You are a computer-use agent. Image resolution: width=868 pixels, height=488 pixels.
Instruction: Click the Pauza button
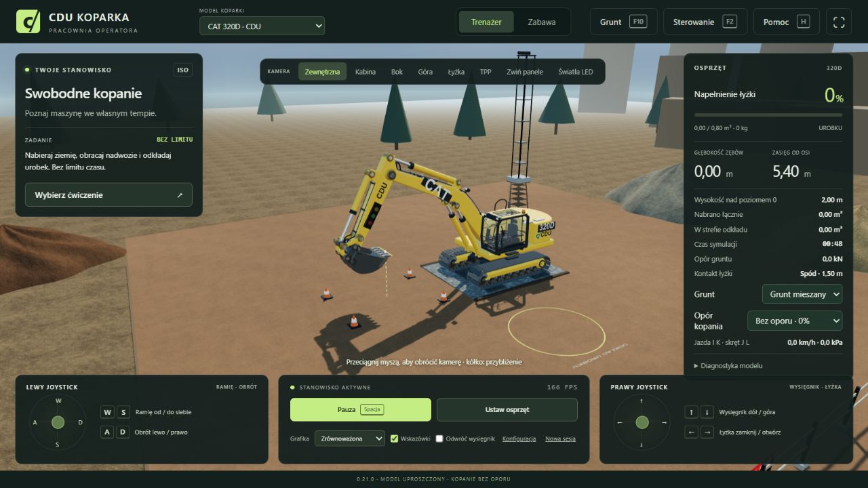click(x=361, y=409)
